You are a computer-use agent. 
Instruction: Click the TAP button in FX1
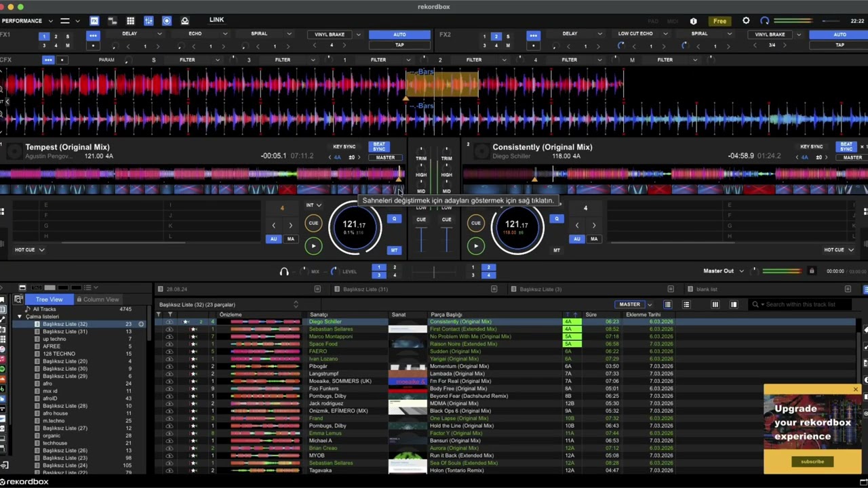click(399, 45)
